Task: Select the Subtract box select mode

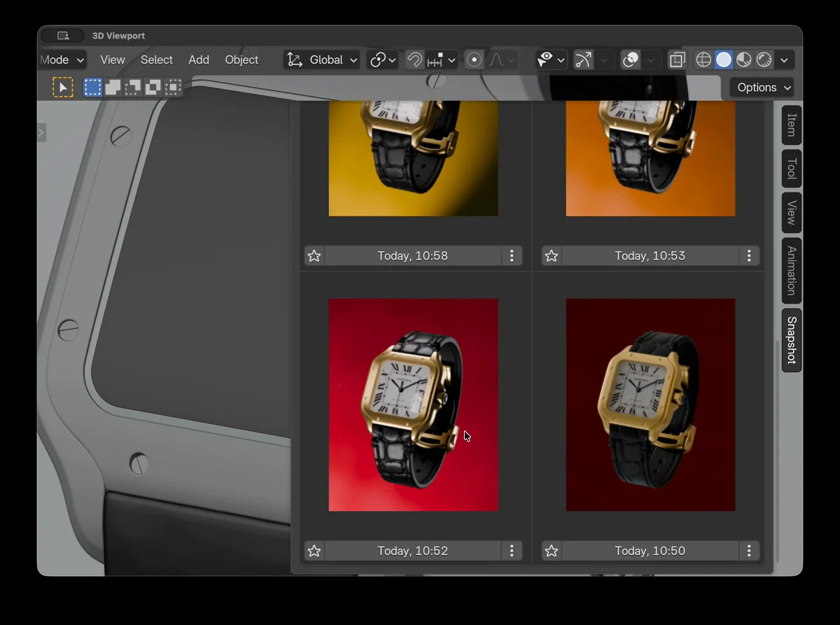Action: (x=132, y=87)
